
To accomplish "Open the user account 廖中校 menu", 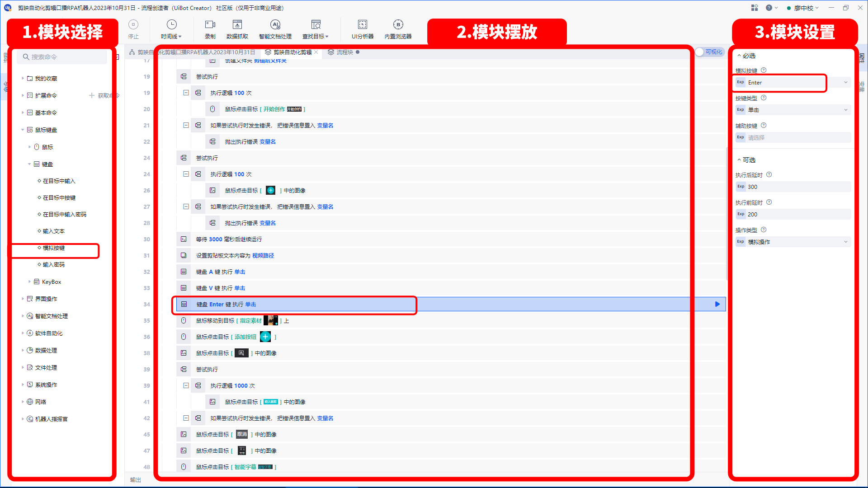I will coord(803,8).
